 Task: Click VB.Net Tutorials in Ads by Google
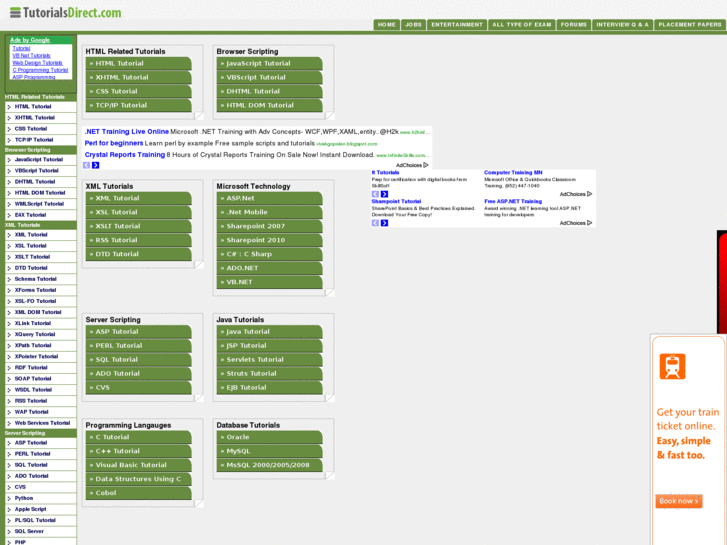point(32,56)
